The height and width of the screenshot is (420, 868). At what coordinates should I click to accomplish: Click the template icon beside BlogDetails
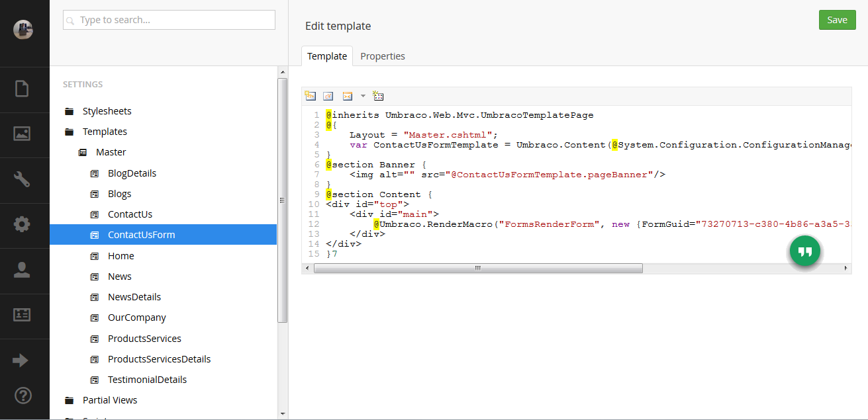pos(94,173)
